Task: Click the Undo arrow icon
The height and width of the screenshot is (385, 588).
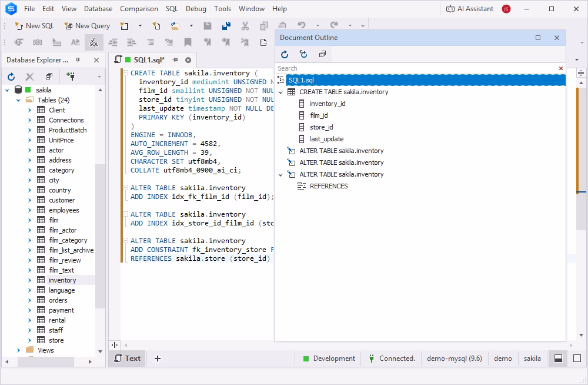Action: [302, 25]
